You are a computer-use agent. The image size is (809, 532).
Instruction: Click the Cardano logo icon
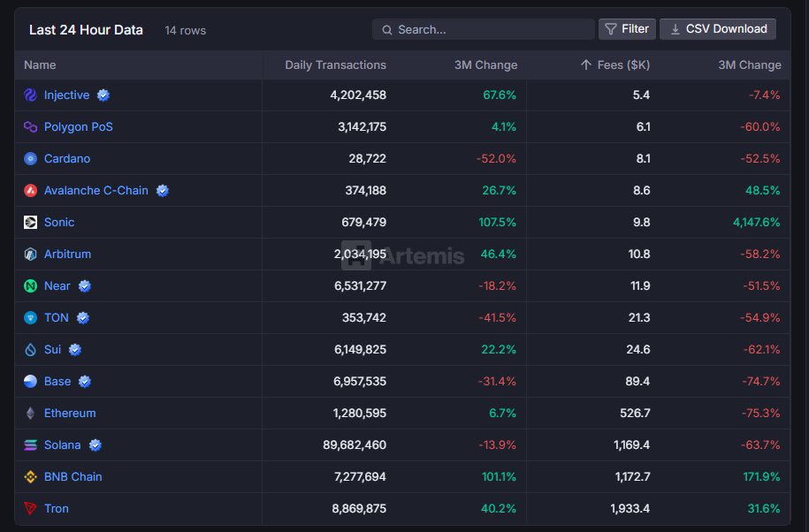[30, 159]
